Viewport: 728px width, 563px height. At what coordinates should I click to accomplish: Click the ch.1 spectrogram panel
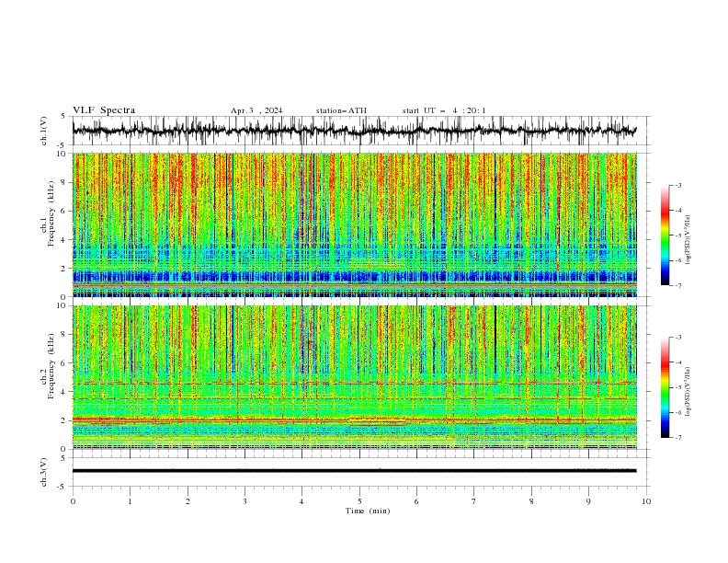355,224
